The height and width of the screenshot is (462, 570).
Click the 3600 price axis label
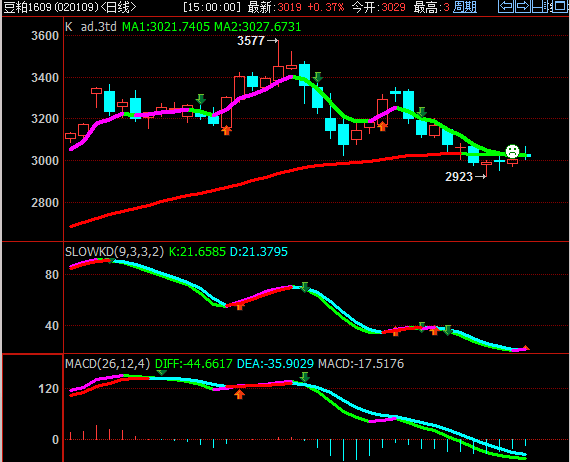[45, 36]
